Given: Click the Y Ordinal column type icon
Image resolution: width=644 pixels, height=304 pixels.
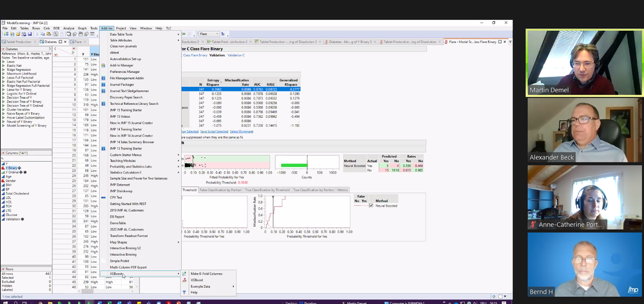Looking at the screenshot, I should click(x=3, y=173).
